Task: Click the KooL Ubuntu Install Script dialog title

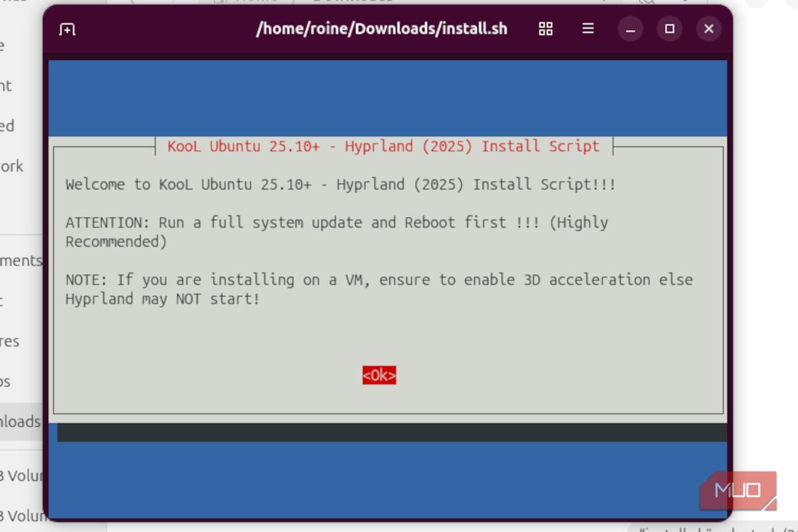Action: 383,146
